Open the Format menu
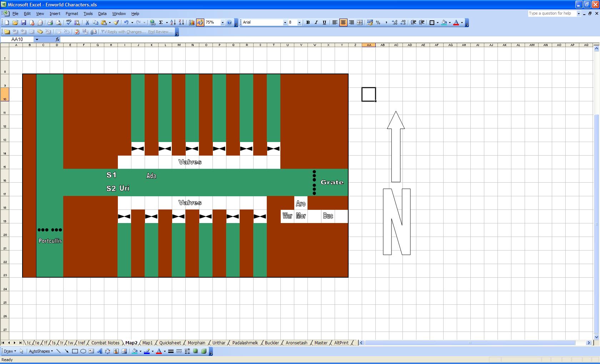Image resolution: width=600 pixels, height=364 pixels. click(x=72, y=14)
